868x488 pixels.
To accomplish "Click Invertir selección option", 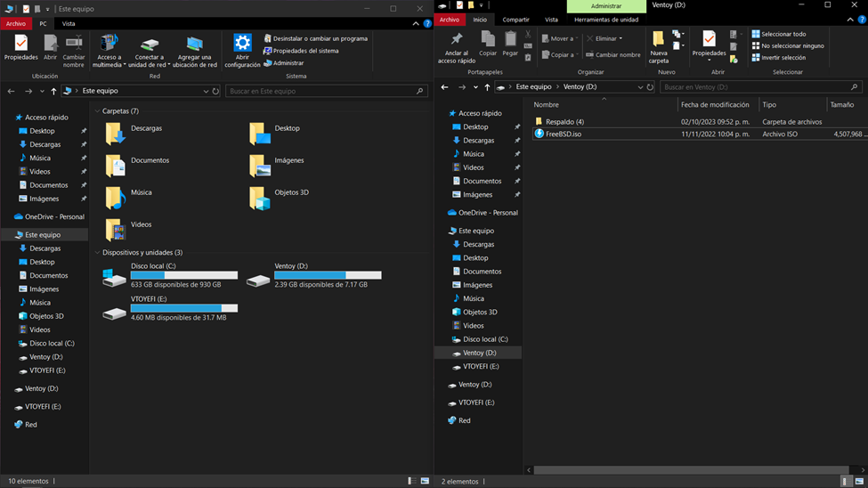I will pos(783,57).
